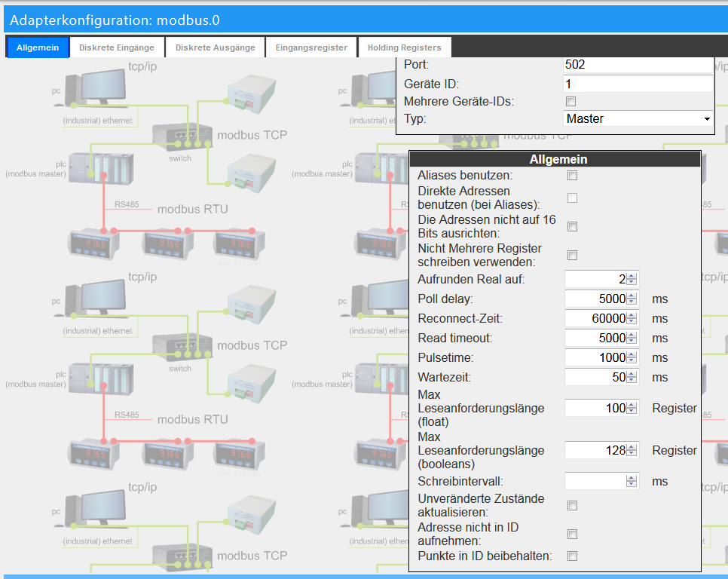The width and height of the screenshot is (728, 579).
Task: Click the Allgemein section header
Action: point(555,159)
